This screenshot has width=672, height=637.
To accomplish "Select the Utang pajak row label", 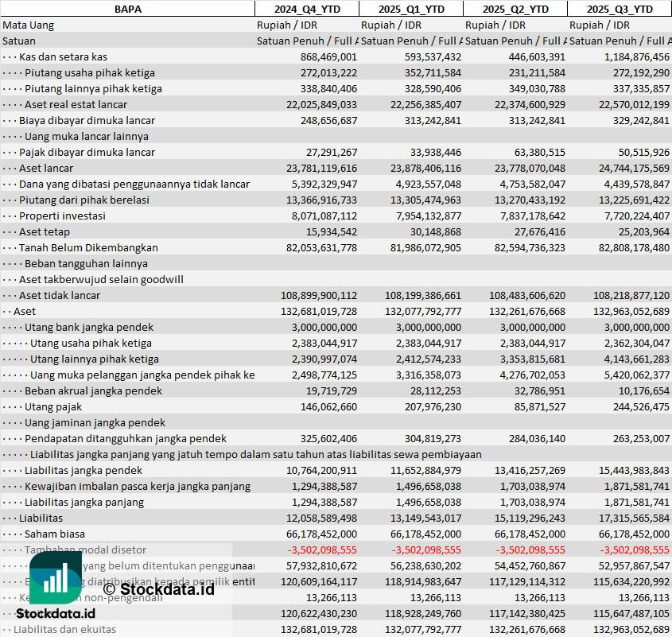I will [53, 406].
